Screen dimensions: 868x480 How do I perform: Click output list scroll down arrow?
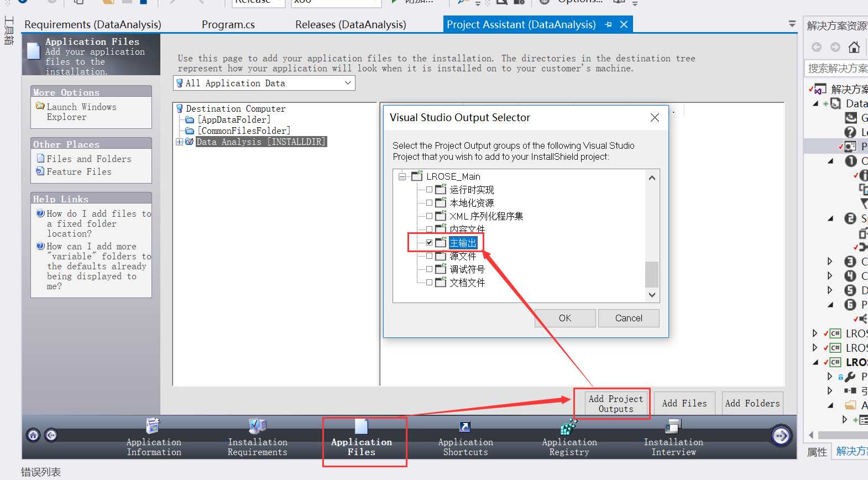(652, 295)
